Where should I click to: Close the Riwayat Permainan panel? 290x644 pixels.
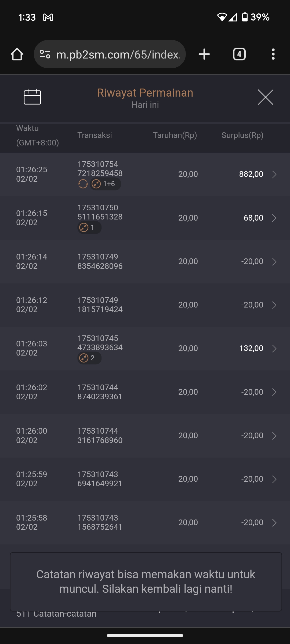(265, 97)
